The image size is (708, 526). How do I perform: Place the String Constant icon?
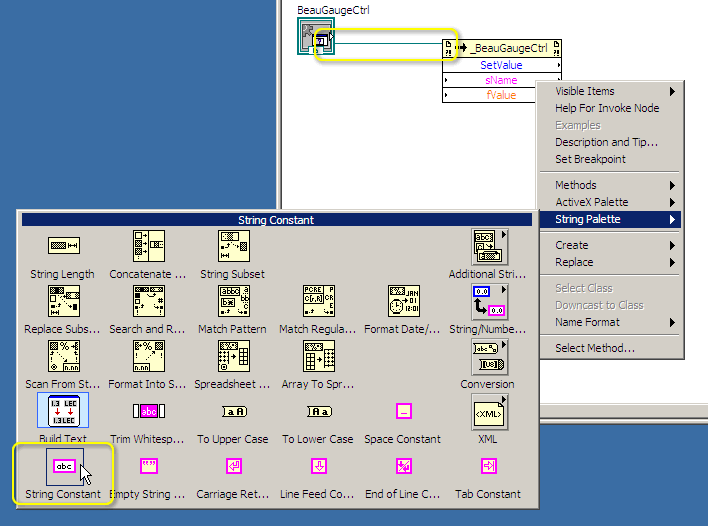[x=64, y=466]
